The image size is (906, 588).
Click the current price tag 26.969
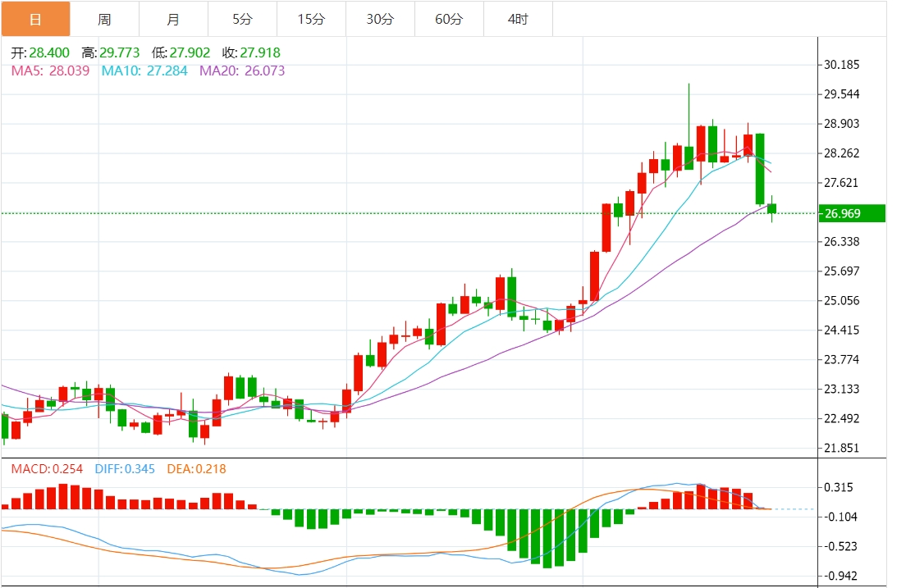point(852,213)
